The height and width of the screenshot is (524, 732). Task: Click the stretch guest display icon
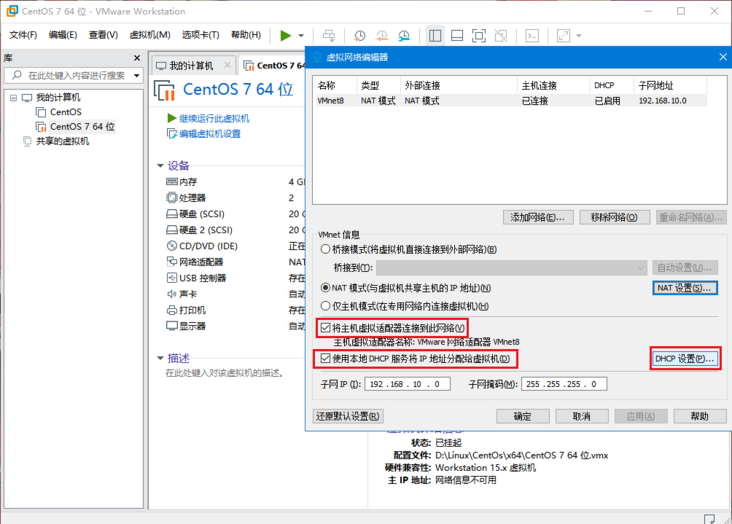[563, 35]
